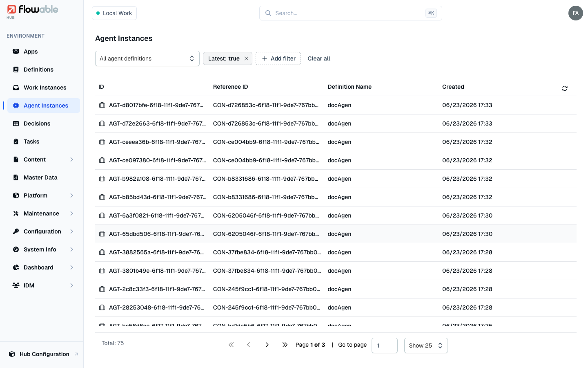The image size is (588, 368).
Task: Click the AGT-2c8c33f3 ID text
Action: [157, 289]
